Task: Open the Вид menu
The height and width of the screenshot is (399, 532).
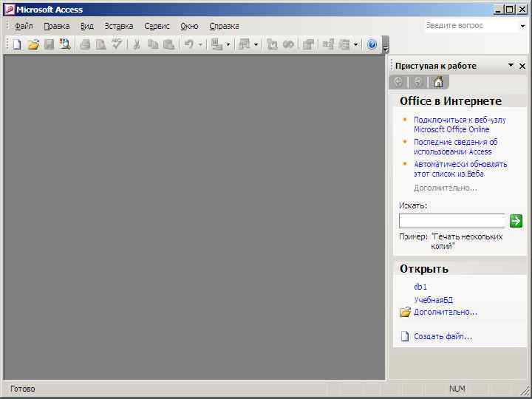Action: coord(87,26)
